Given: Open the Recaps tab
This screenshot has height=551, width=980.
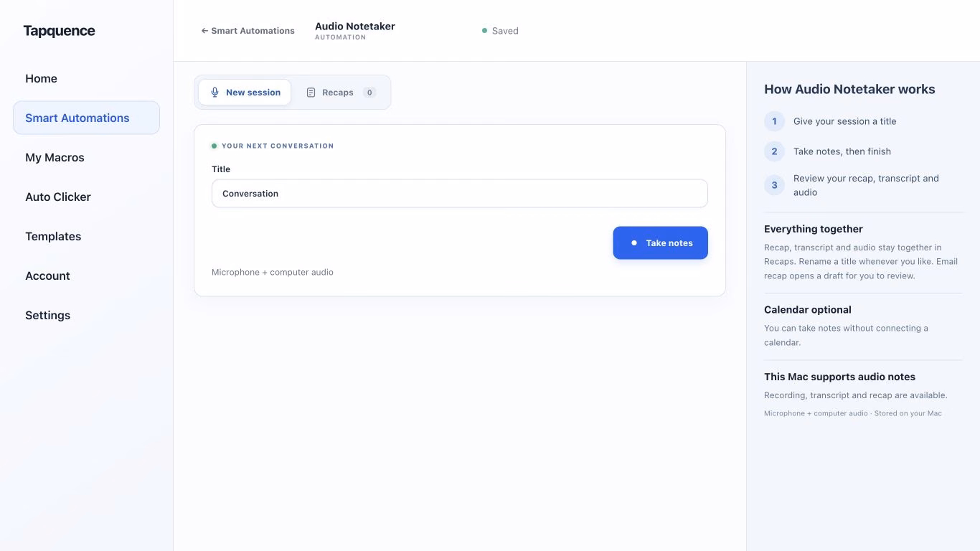Looking at the screenshot, I should click(x=341, y=93).
